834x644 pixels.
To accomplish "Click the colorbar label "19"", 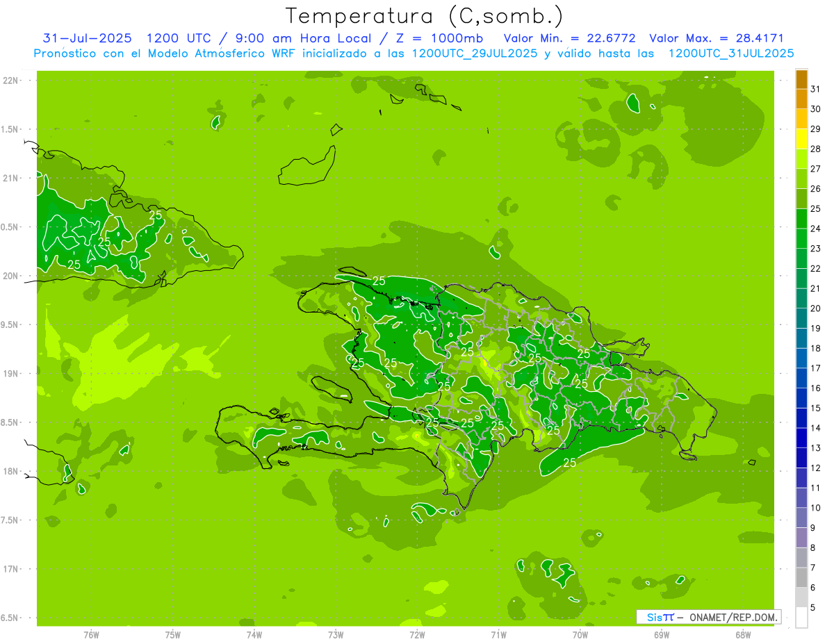I will pyautogui.click(x=816, y=328).
